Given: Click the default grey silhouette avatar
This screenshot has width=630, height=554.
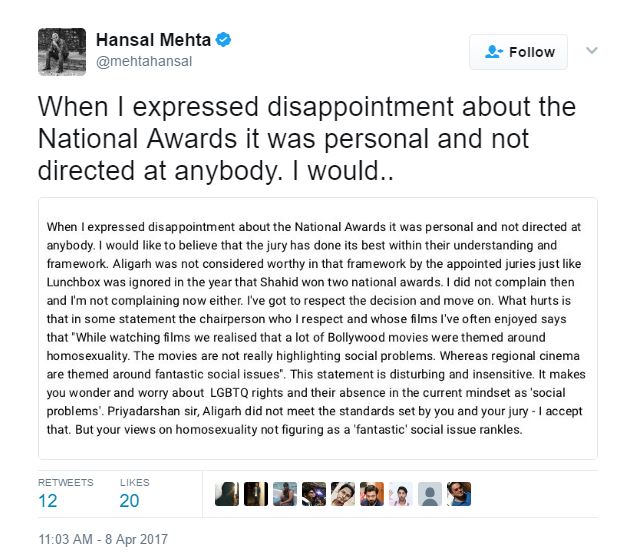Looking at the screenshot, I should coord(430,493).
